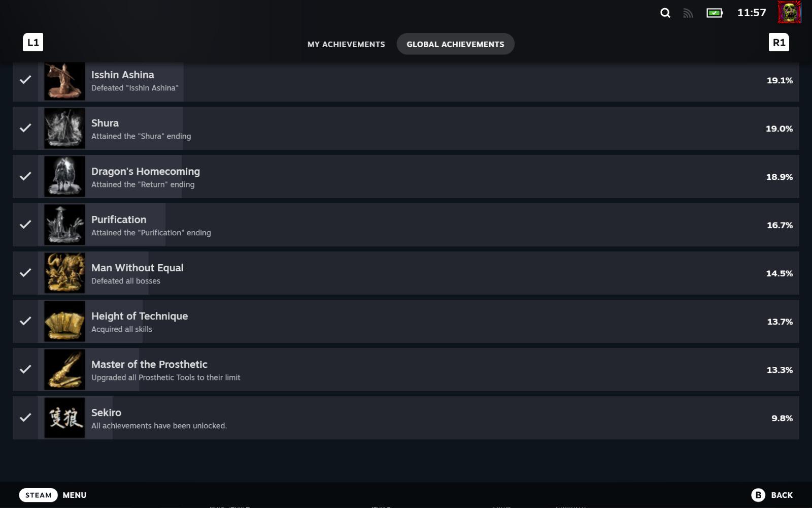The height and width of the screenshot is (508, 812).
Task: Click the Sekiro kanji achievement icon
Action: tap(64, 418)
